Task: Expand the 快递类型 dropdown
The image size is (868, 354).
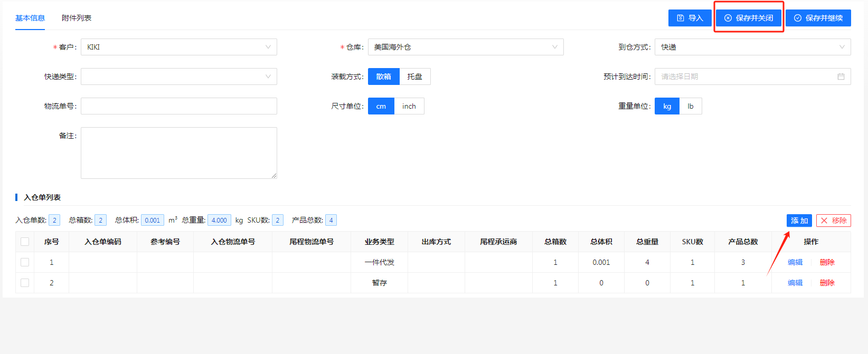Action: (x=179, y=76)
